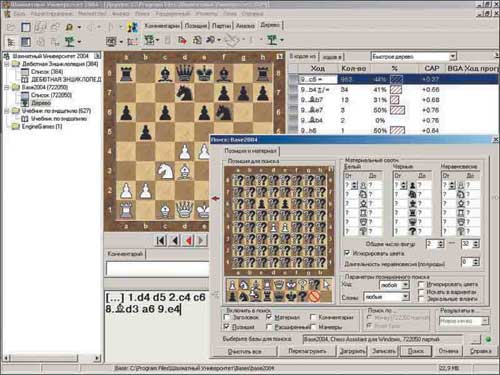The image size is (500, 375).
Task: Switch to the Комментарии tab
Action: 162,26
